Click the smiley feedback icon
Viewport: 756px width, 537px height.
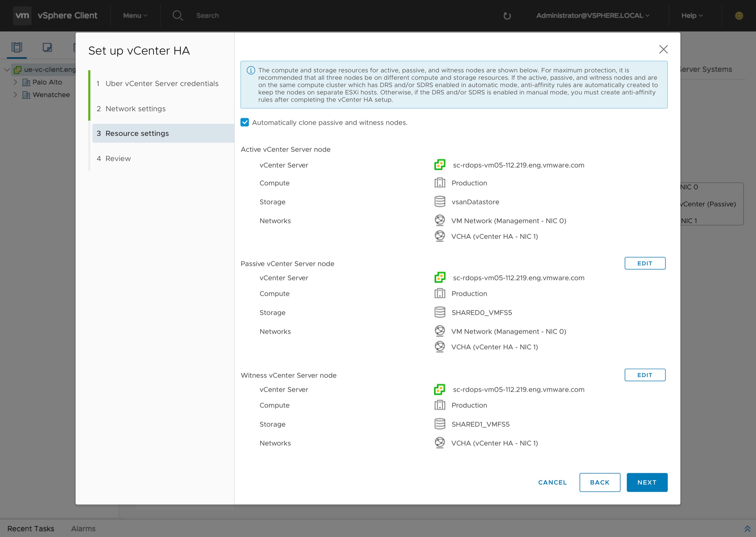(x=739, y=16)
